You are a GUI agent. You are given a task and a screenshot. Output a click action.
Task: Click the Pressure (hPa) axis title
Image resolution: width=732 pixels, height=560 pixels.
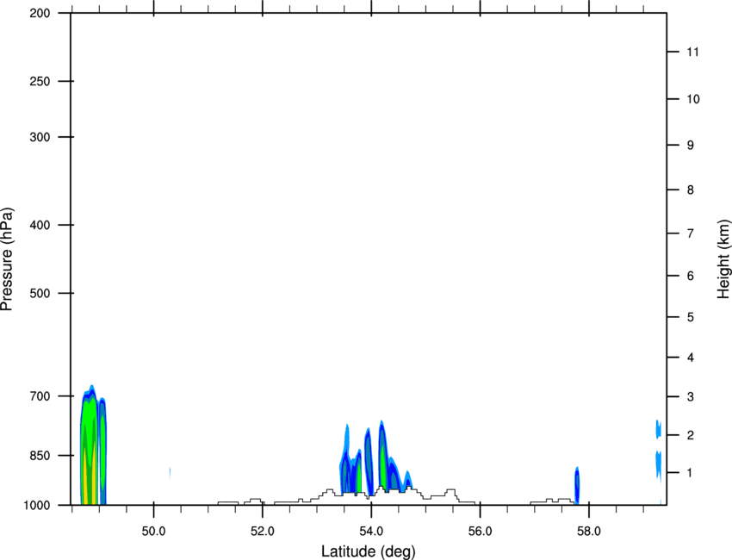point(7,259)
